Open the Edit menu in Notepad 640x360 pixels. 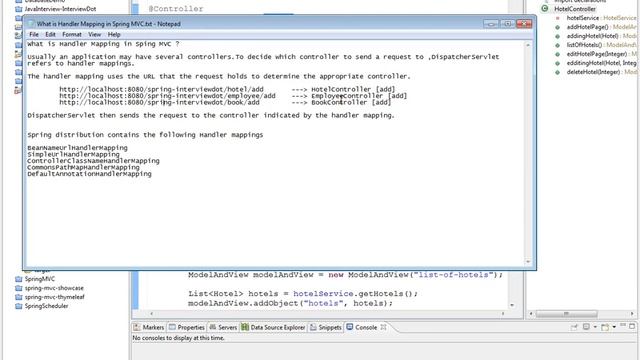(x=50, y=35)
